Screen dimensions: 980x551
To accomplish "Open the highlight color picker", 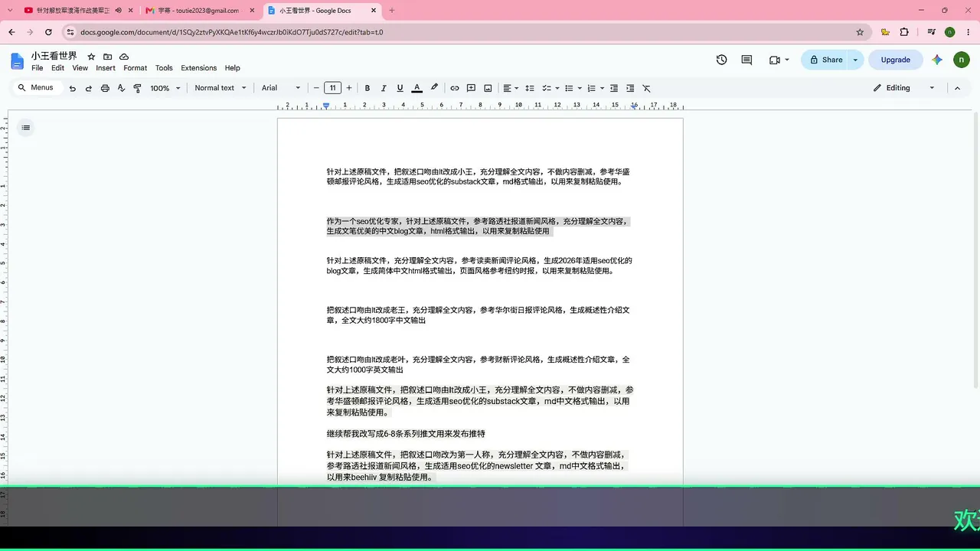I will point(434,88).
